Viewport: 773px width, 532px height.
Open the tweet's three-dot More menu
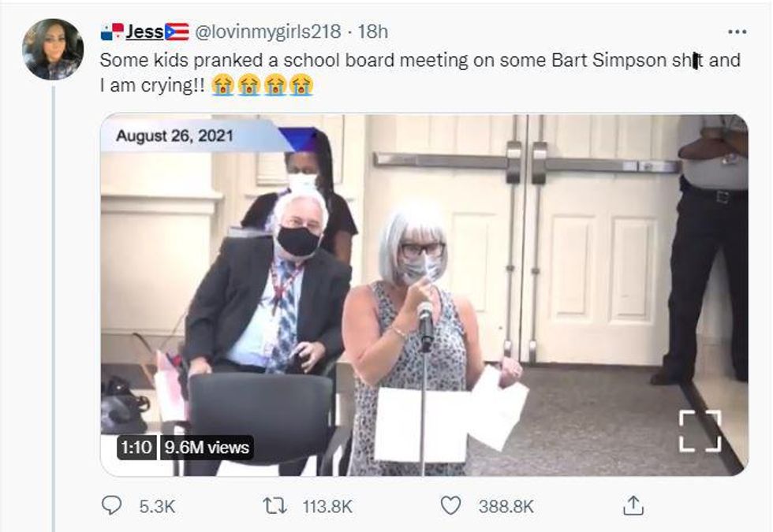[737, 32]
